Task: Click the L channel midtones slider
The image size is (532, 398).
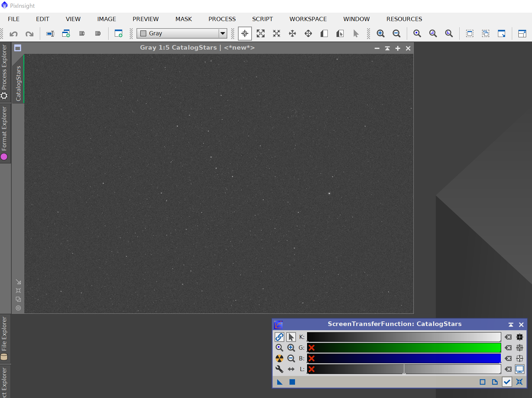Action: pyautogui.click(x=404, y=369)
